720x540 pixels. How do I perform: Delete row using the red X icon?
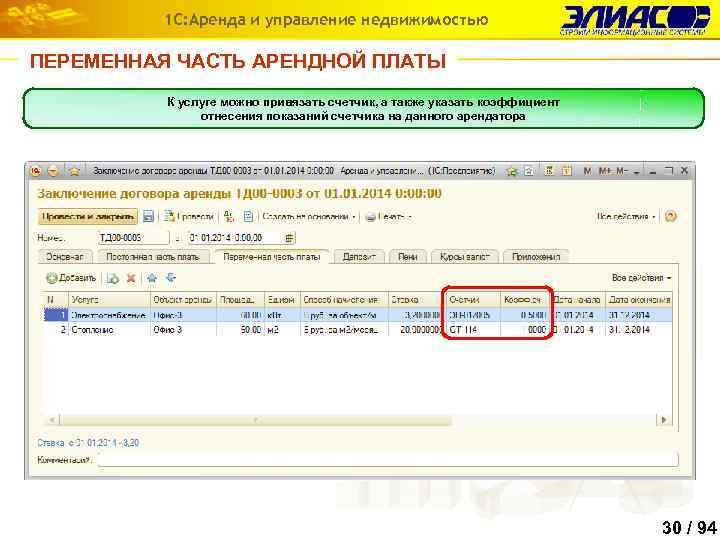131,278
